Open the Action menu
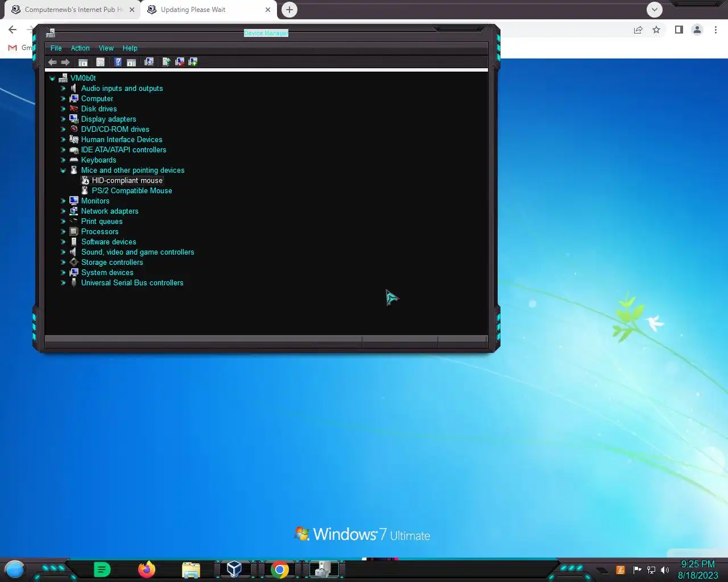 click(x=80, y=48)
